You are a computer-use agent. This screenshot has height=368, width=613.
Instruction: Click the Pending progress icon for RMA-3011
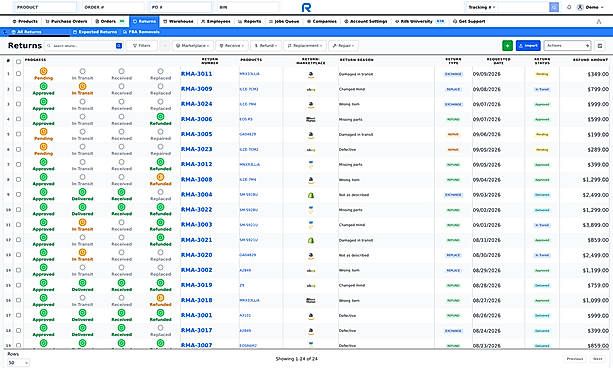coord(43,71)
